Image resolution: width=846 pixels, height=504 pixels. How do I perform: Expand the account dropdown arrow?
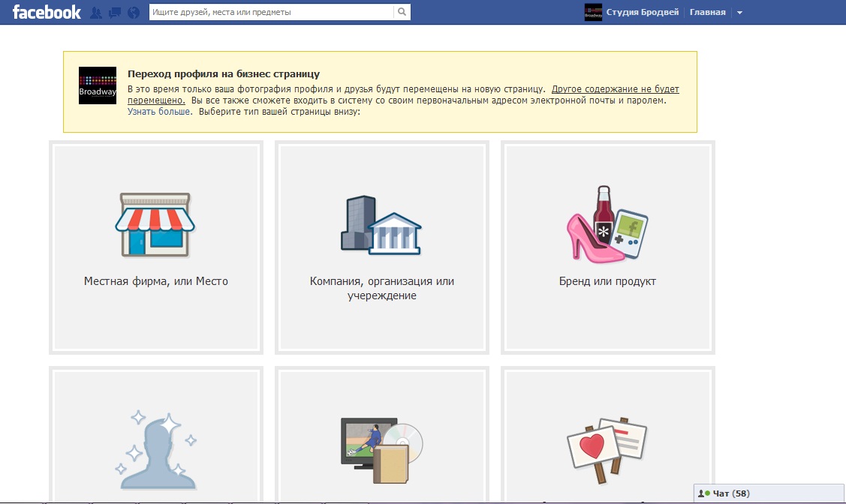click(x=739, y=13)
